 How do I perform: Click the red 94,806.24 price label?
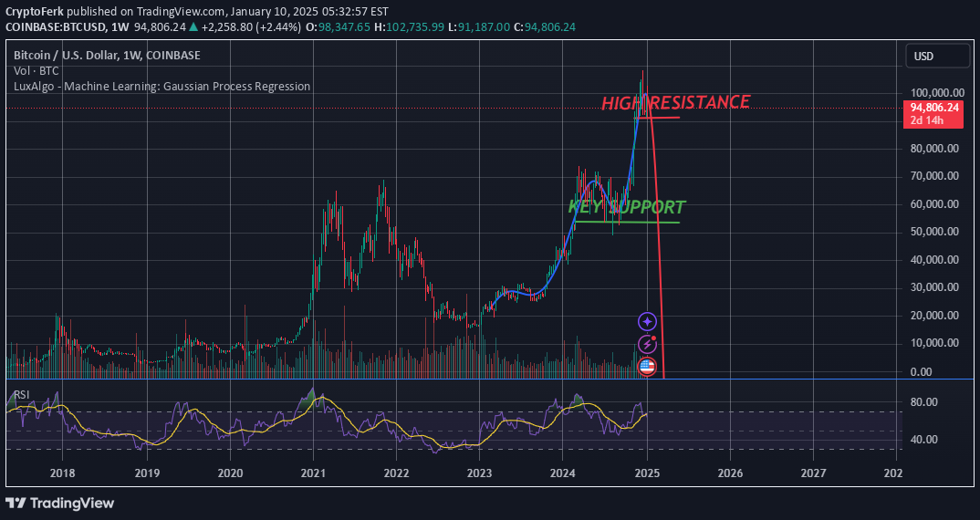click(x=933, y=108)
